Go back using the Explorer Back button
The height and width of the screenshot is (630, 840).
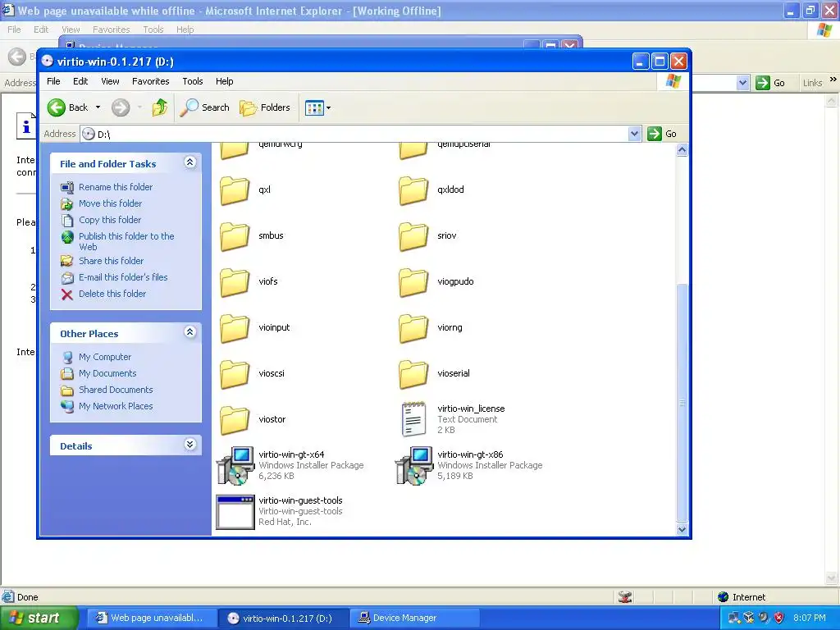click(67, 107)
